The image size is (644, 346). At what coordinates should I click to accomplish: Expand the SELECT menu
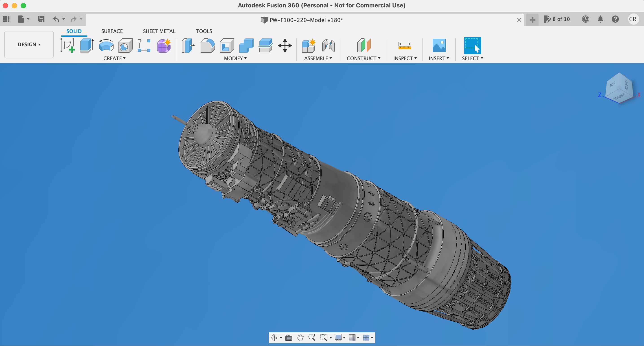(x=473, y=58)
